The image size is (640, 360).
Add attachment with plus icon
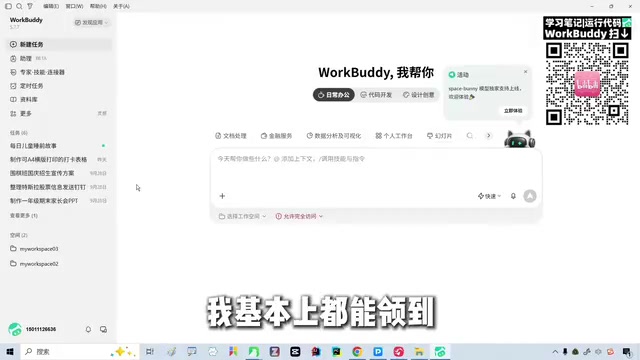(x=222, y=196)
